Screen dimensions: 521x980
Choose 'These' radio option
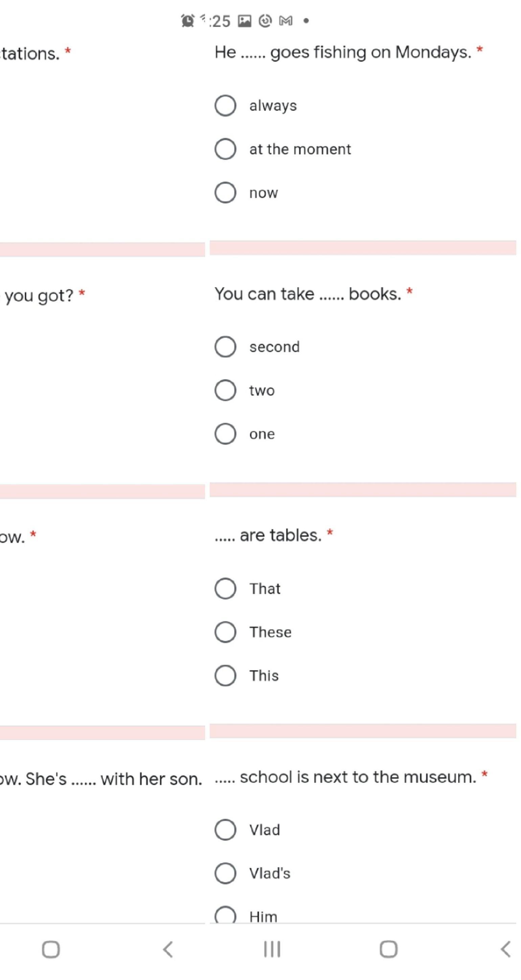point(226,632)
